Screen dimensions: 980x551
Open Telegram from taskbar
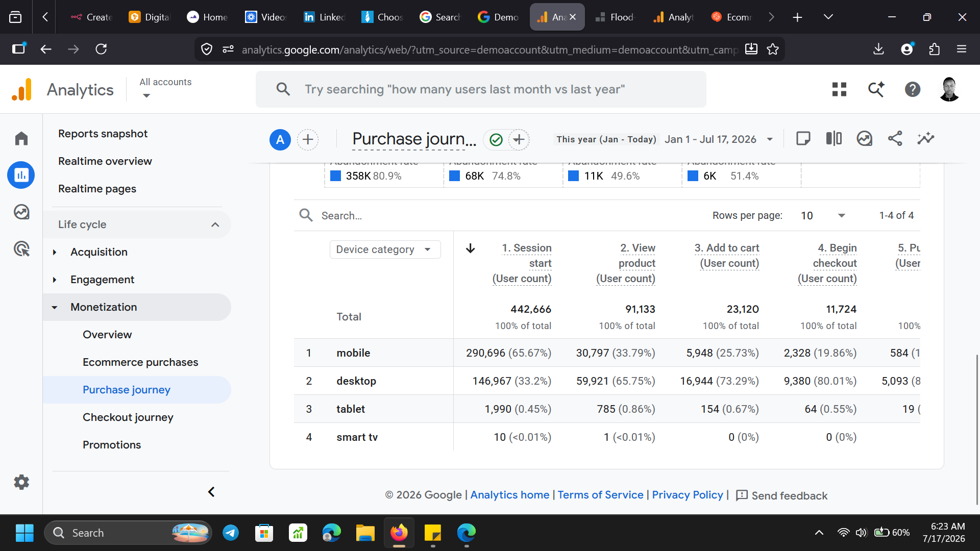(x=231, y=533)
